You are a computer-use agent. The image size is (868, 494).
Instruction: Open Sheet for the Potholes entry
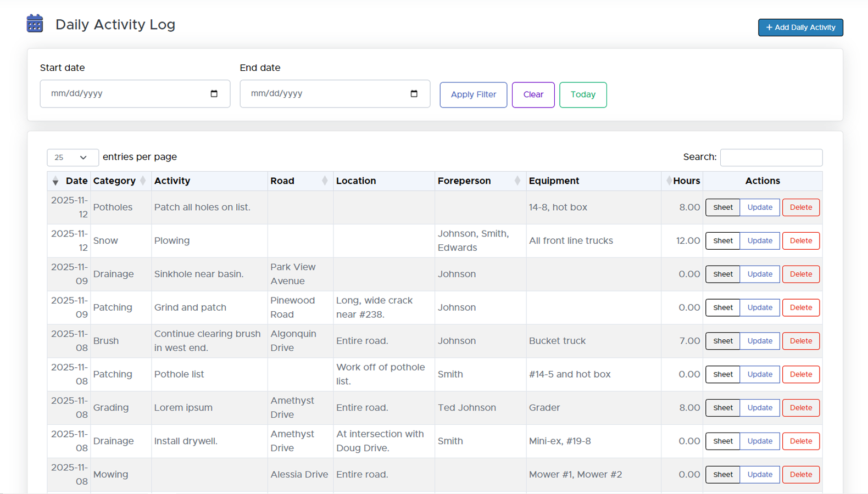tap(722, 207)
